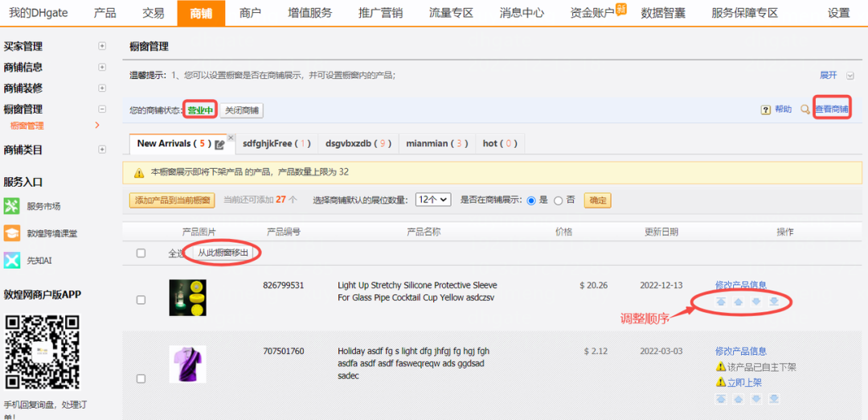
Task: Switch to the hot showcase tab
Action: (x=500, y=143)
